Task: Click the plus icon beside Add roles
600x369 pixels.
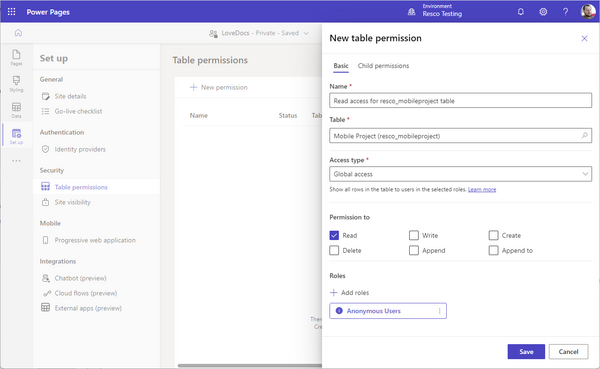Action: pyautogui.click(x=334, y=292)
